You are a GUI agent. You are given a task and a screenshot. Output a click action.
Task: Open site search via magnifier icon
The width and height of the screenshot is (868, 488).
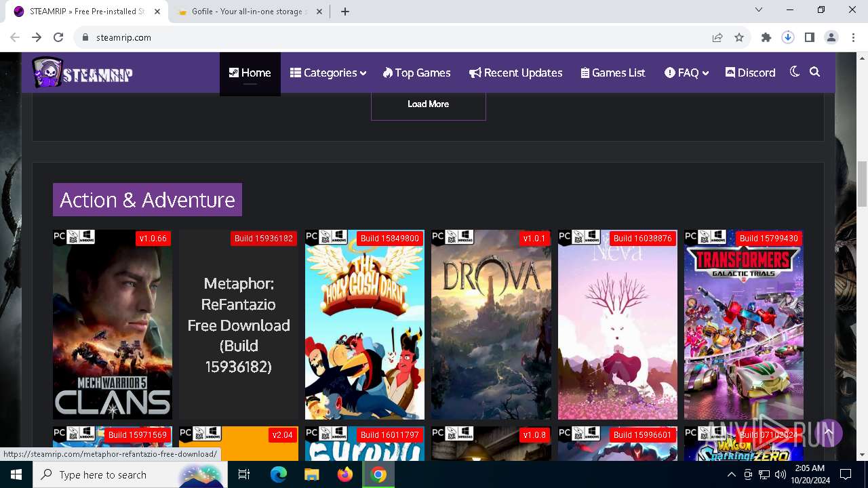815,72
